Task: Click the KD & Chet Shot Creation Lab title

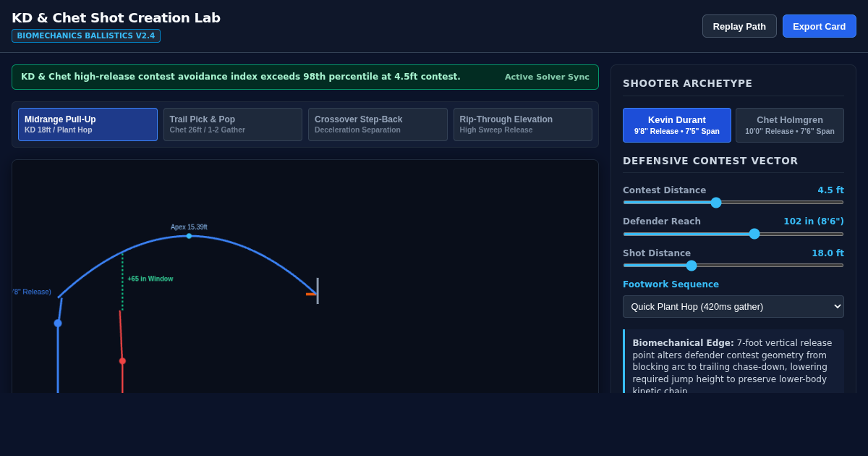Action: click(116, 18)
